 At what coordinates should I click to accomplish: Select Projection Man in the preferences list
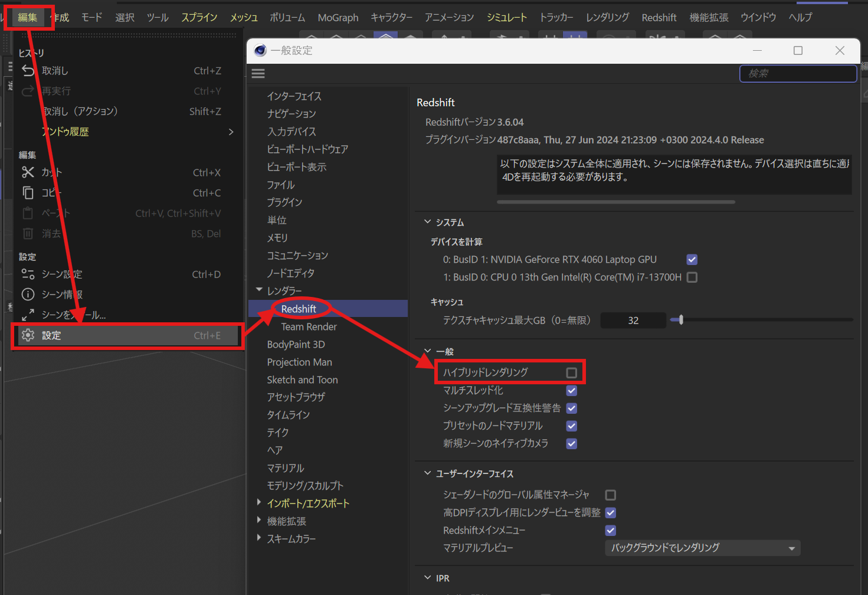pyautogui.click(x=299, y=362)
